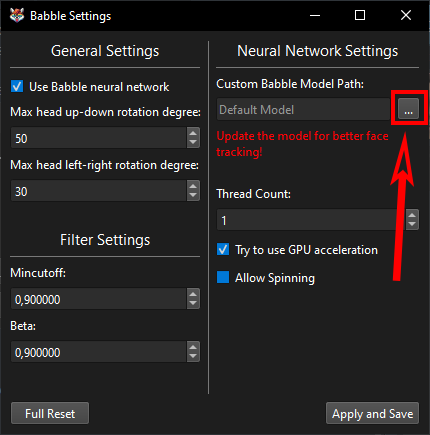Open the custom model path browse button
The height and width of the screenshot is (435, 430).
point(408,109)
